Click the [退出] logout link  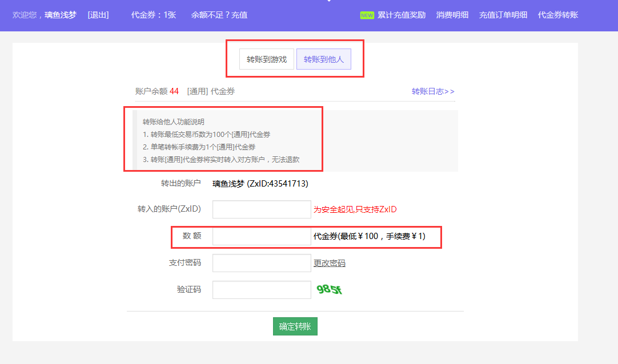98,15
